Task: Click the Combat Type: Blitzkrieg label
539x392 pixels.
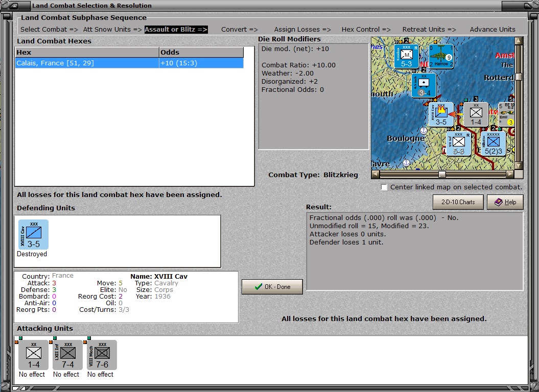Action: click(313, 175)
